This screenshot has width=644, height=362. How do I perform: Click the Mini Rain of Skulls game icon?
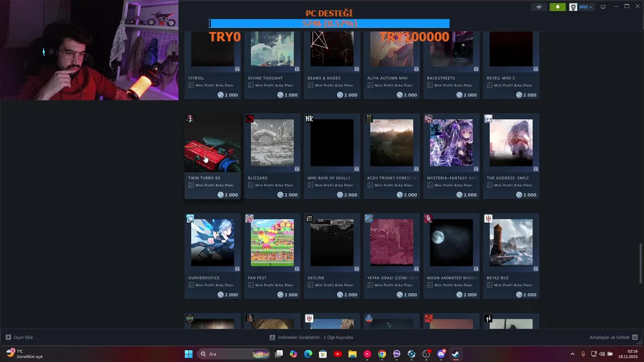pos(309,119)
